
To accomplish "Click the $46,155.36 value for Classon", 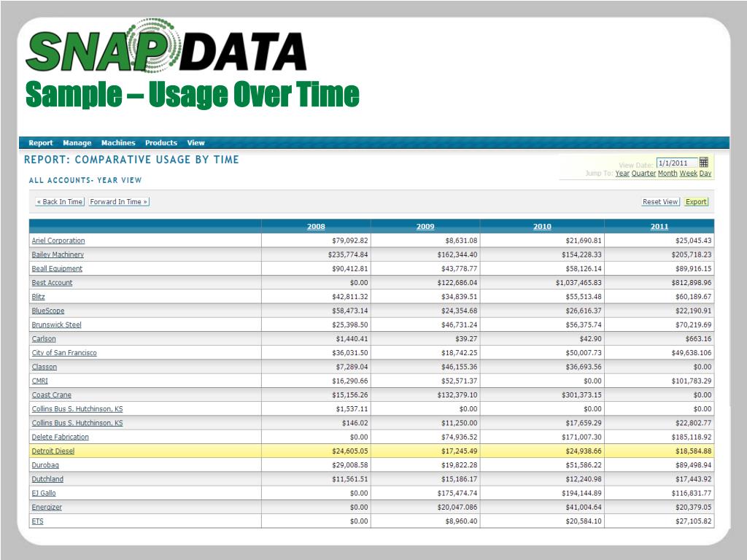I will pyautogui.click(x=460, y=367).
